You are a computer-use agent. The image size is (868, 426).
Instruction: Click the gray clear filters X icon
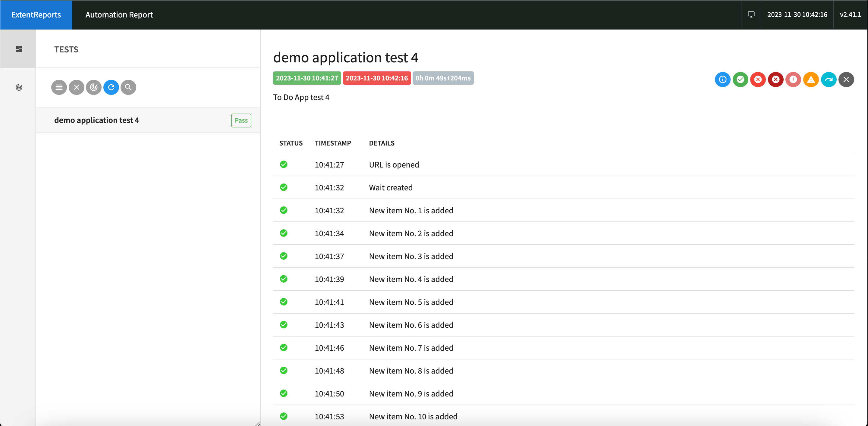pos(77,88)
